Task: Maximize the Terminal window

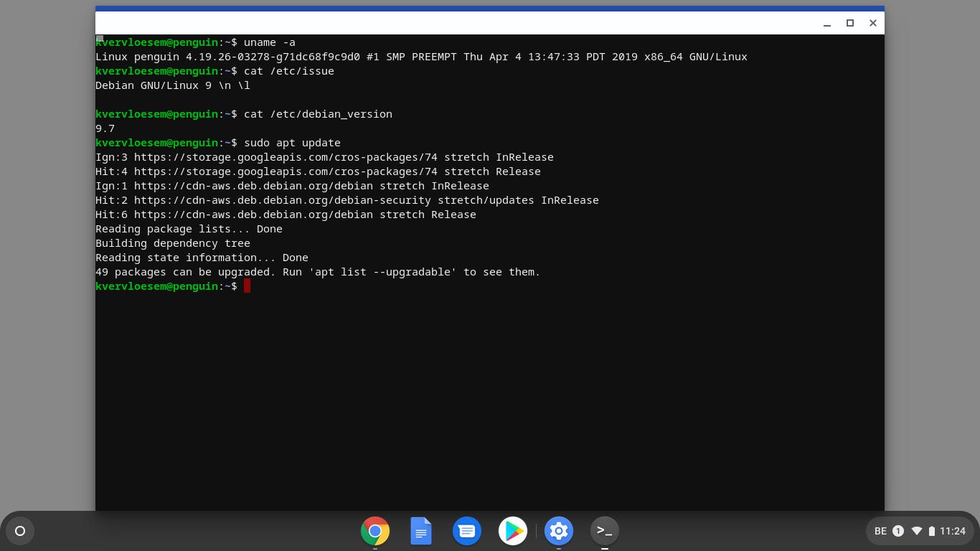Action: pyautogui.click(x=850, y=23)
